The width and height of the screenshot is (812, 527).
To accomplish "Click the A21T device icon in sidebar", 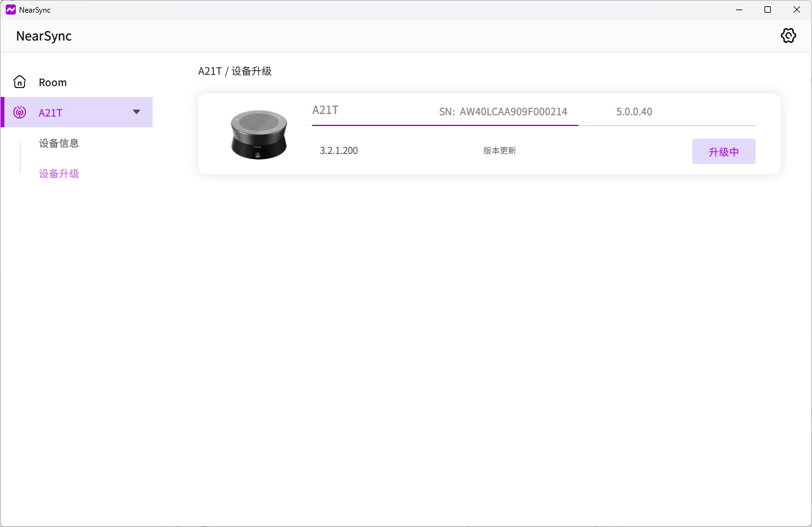I will 20,113.
